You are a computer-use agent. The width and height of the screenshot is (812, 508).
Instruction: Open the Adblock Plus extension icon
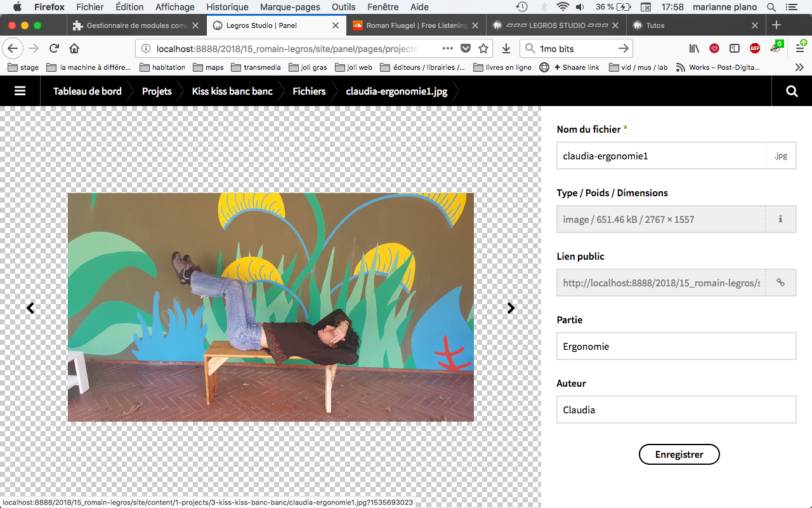754,49
